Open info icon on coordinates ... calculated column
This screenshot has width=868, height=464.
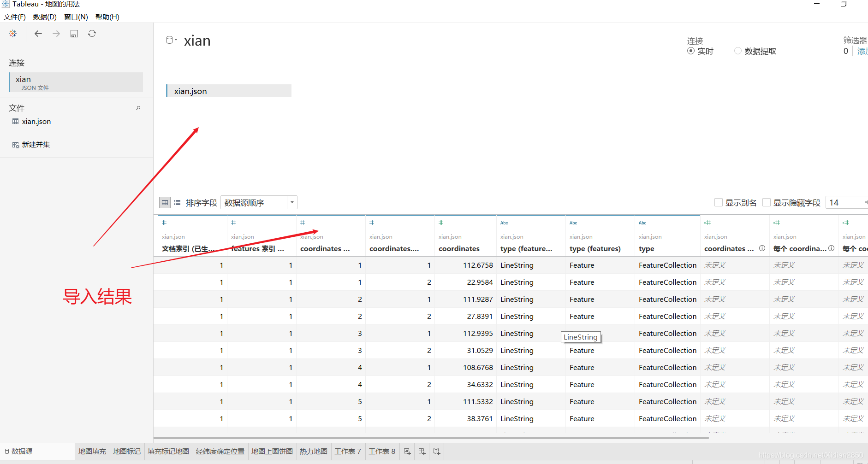(x=762, y=248)
